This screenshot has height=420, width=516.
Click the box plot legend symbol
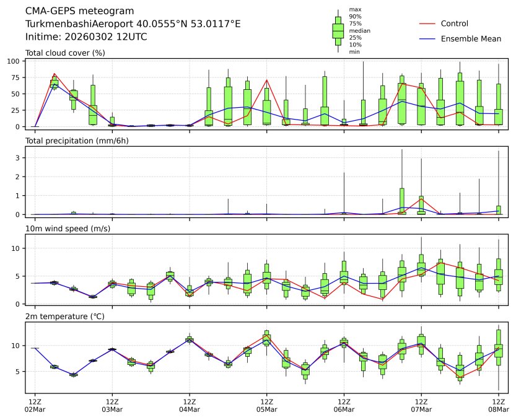tap(338, 31)
